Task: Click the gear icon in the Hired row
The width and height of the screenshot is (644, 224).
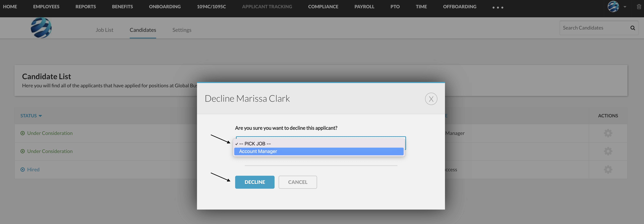Action: pyautogui.click(x=608, y=169)
